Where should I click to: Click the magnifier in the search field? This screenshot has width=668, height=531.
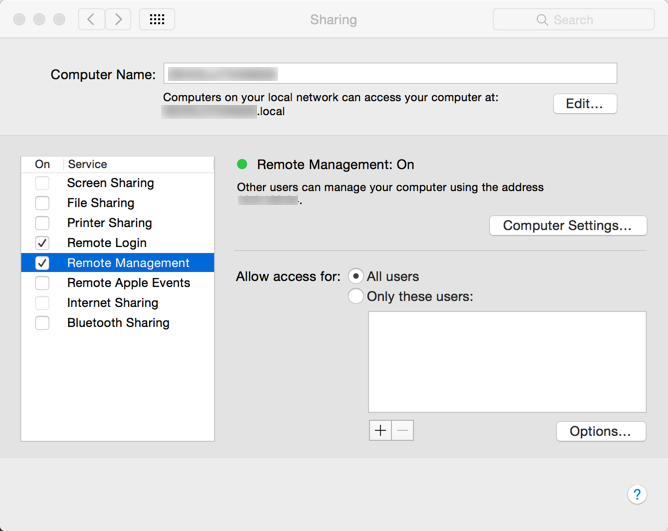542,19
